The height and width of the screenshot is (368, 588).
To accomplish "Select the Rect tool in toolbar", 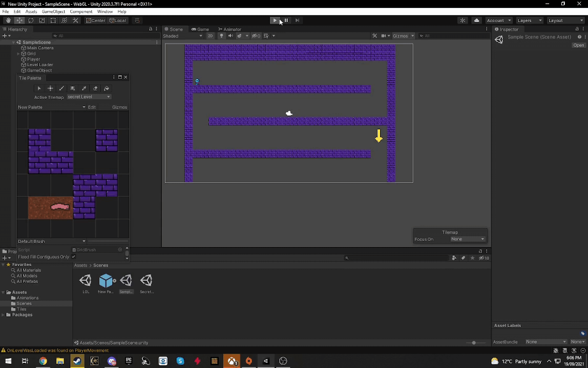I will coord(53,21).
